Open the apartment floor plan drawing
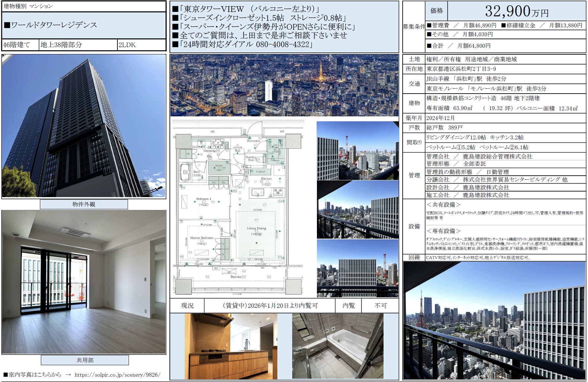Viewport: 588px width, 382px height. click(x=238, y=208)
